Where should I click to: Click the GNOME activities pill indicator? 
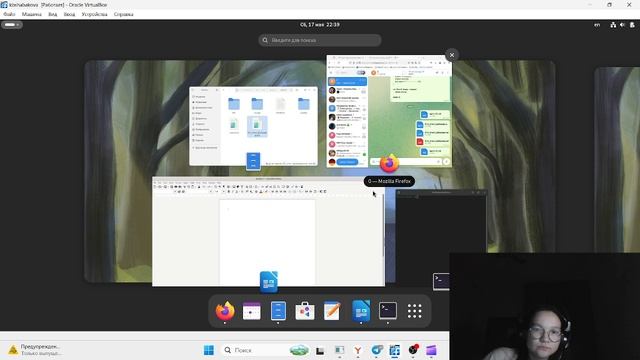tap(12, 25)
